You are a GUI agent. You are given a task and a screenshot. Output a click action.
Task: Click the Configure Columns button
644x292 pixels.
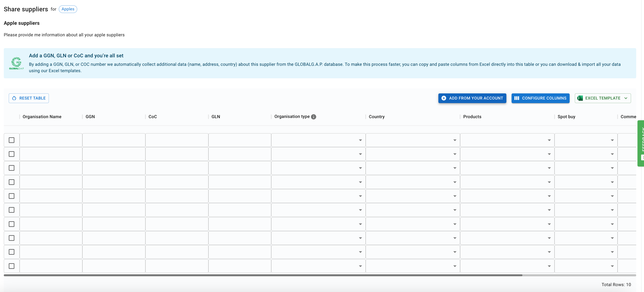(540, 98)
